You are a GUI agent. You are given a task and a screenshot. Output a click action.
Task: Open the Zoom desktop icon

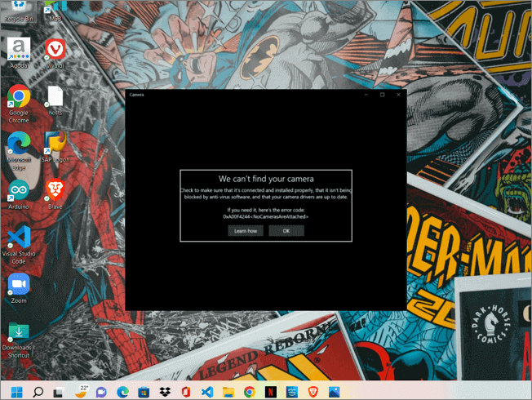point(19,288)
